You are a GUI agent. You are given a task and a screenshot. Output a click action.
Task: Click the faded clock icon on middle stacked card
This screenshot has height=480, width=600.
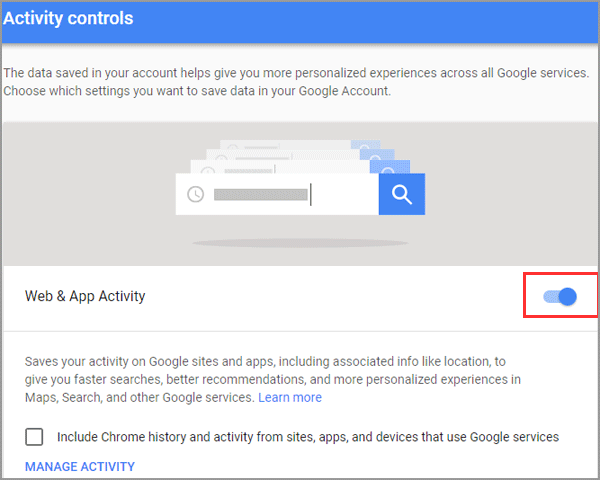pyautogui.click(x=222, y=157)
